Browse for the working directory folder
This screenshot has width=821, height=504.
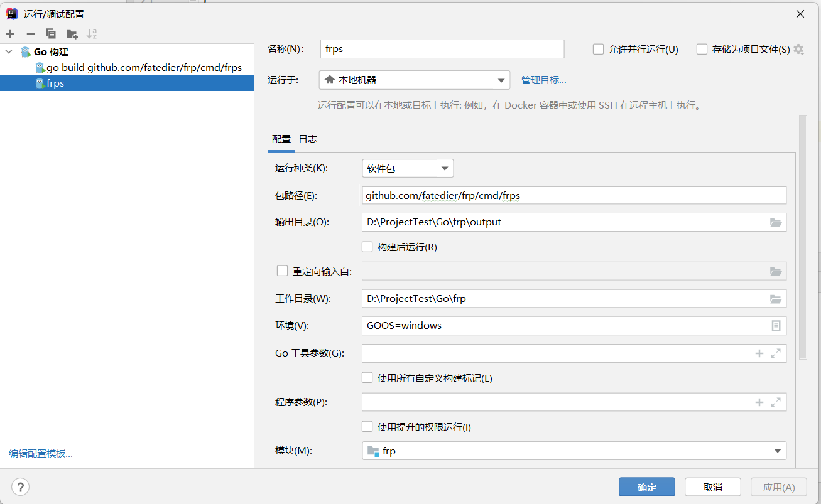click(x=776, y=299)
